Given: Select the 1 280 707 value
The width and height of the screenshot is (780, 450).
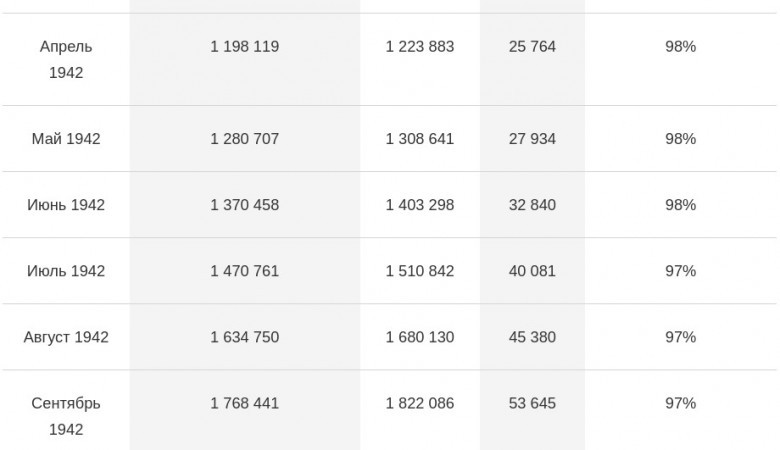Looking at the screenshot, I should [x=244, y=139].
